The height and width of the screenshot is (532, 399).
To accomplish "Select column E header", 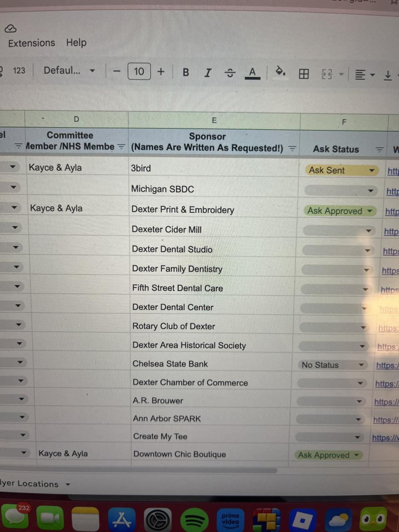I will pyautogui.click(x=214, y=121).
